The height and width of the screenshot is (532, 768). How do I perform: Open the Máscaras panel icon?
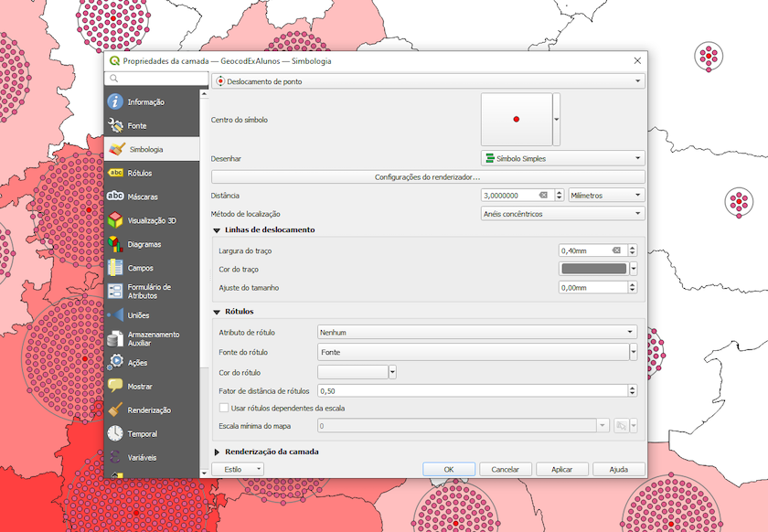115,197
